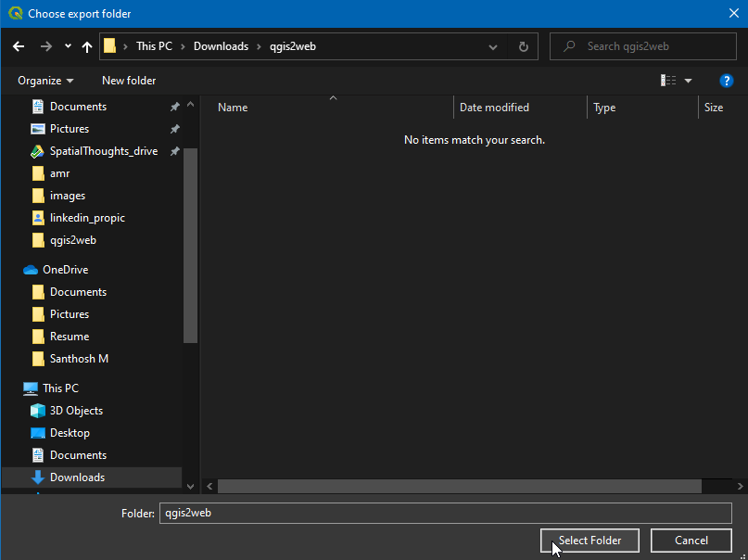Click the horizontal scrollbar in file list

coord(459,486)
